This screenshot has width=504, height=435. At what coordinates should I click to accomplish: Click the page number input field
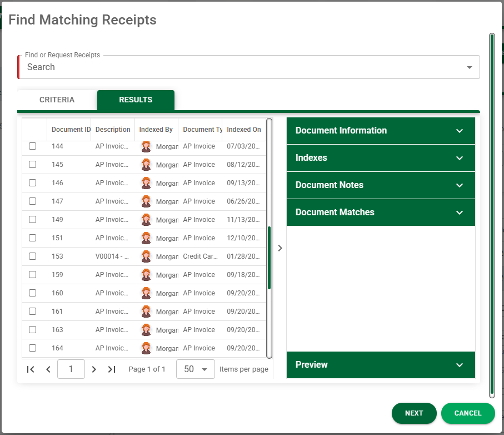[x=71, y=369]
